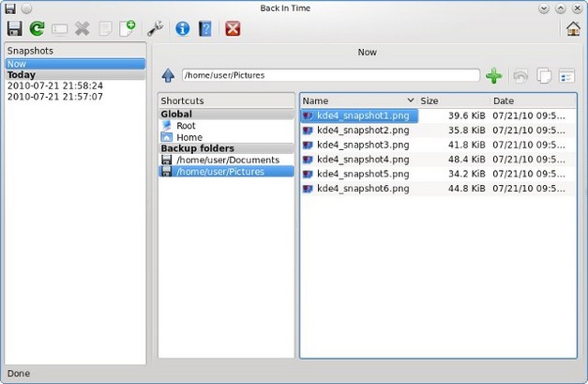Click the round gray title bar button
Viewport: 588px width, 384px height.
click(x=26, y=8)
